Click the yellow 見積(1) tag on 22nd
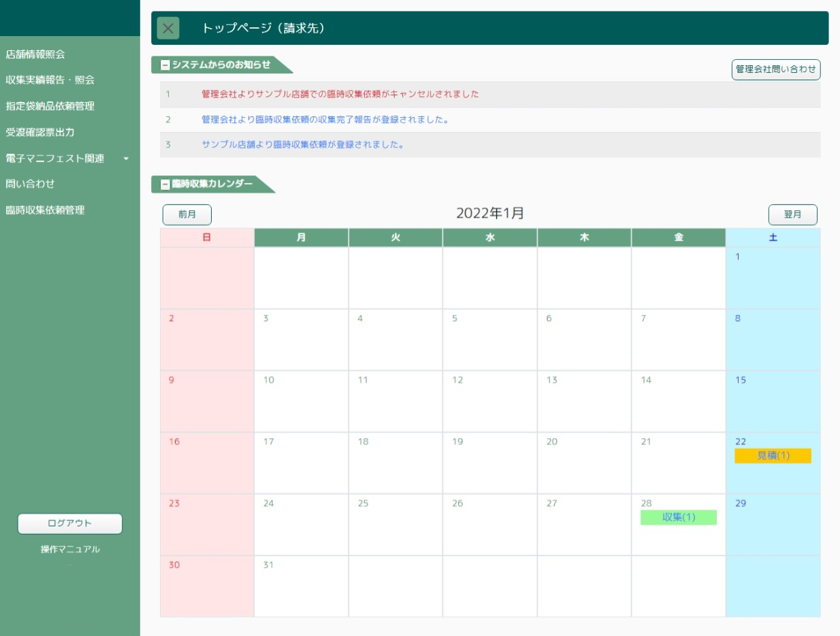840x636 pixels. pyautogui.click(x=773, y=456)
